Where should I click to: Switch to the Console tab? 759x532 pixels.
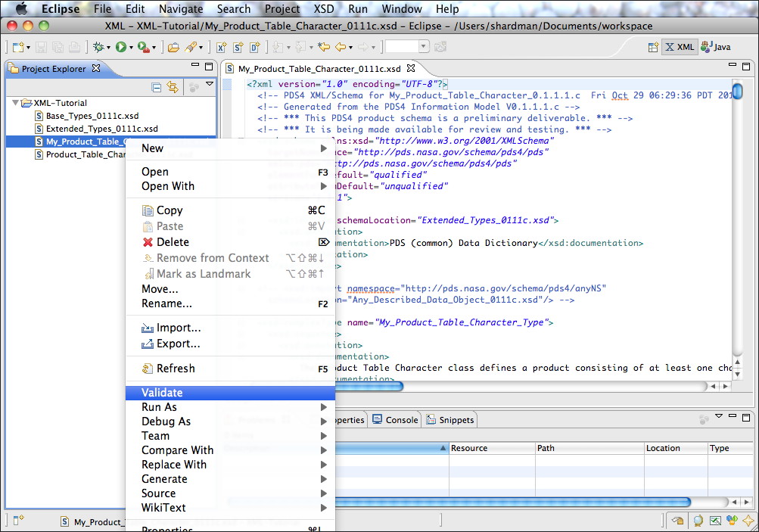pyautogui.click(x=396, y=420)
